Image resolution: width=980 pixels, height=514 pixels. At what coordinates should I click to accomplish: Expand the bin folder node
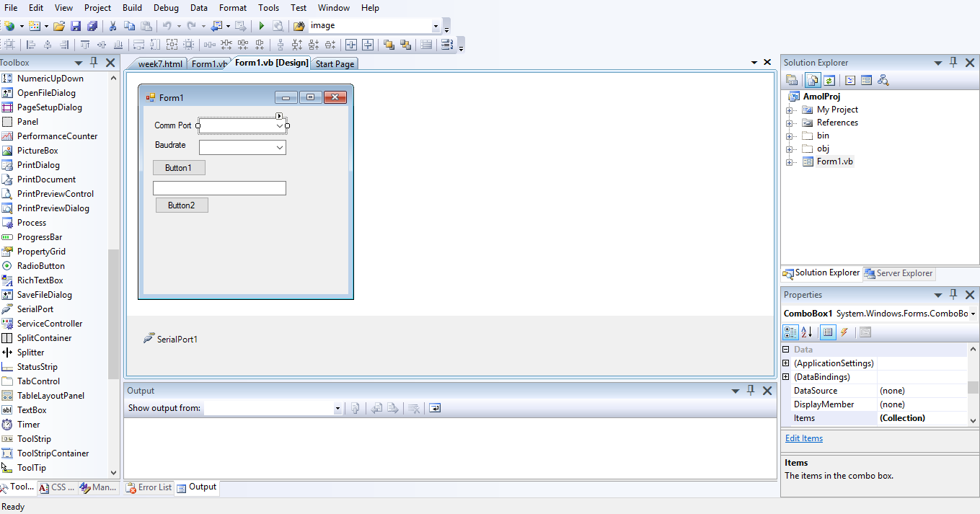[790, 136]
